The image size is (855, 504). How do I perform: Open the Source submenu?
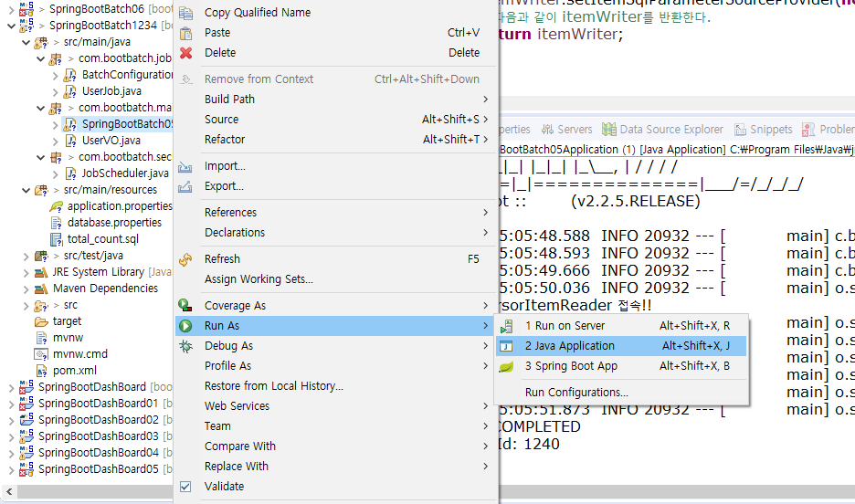point(336,120)
